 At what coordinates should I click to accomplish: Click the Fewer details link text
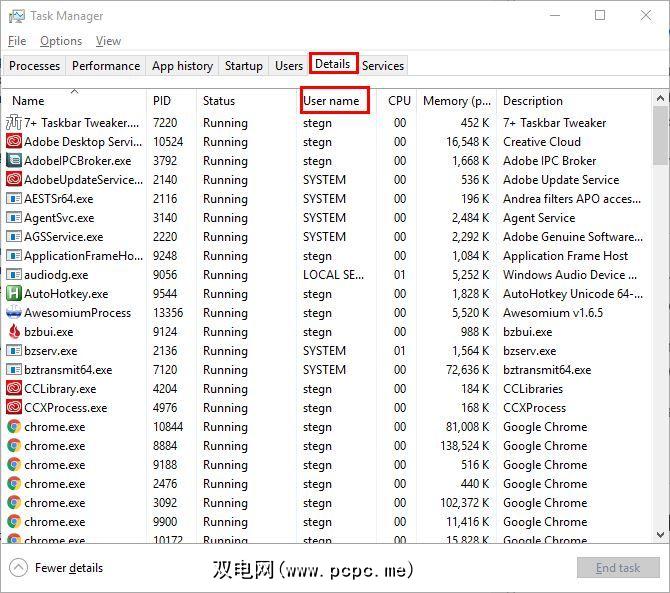pyautogui.click(x=69, y=568)
